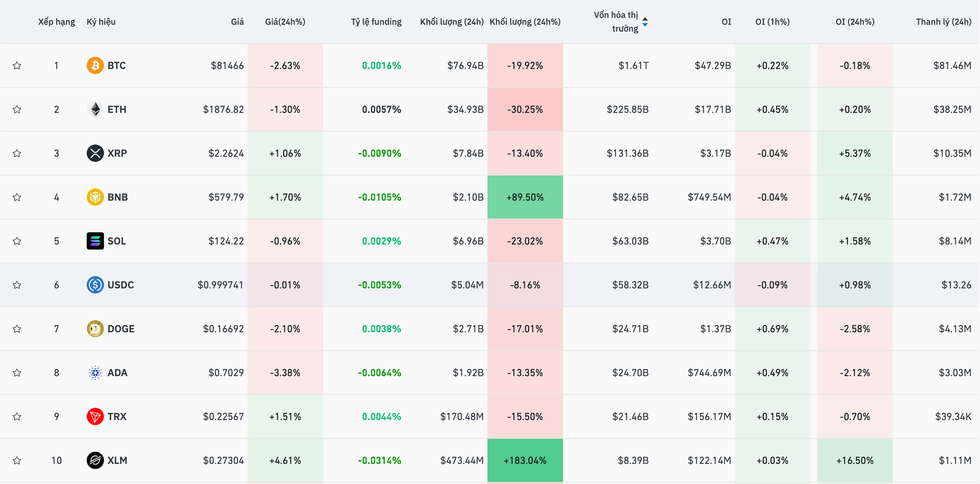
Task: Open the XLM symbol link
Action: pos(117,460)
